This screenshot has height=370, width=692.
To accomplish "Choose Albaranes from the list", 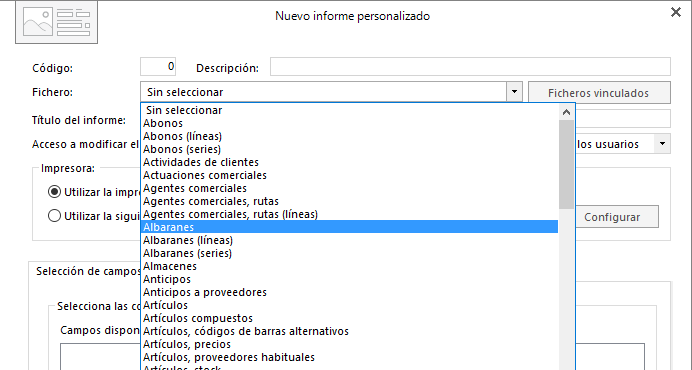I will [350, 227].
